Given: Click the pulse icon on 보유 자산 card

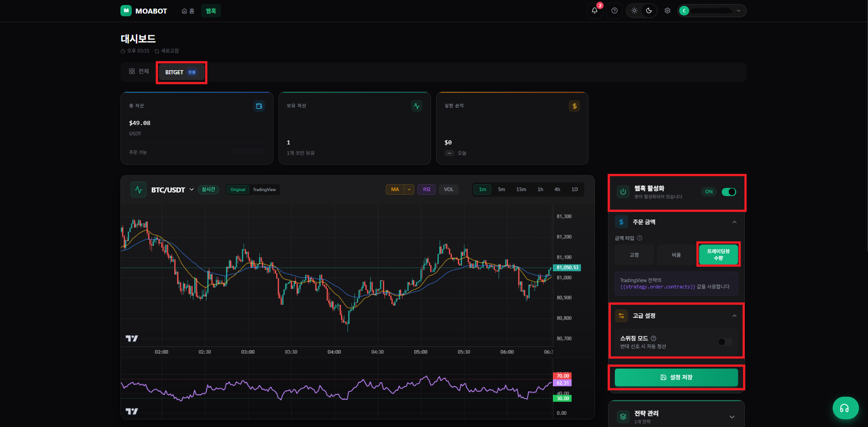Looking at the screenshot, I should 417,106.
